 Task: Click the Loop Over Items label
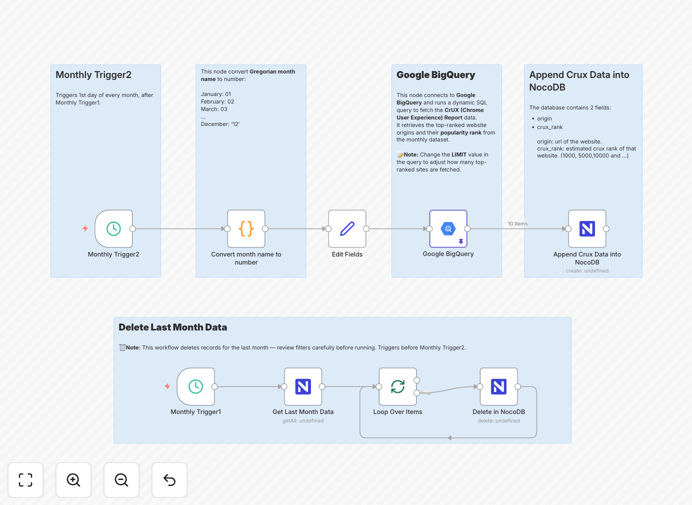coord(398,412)
